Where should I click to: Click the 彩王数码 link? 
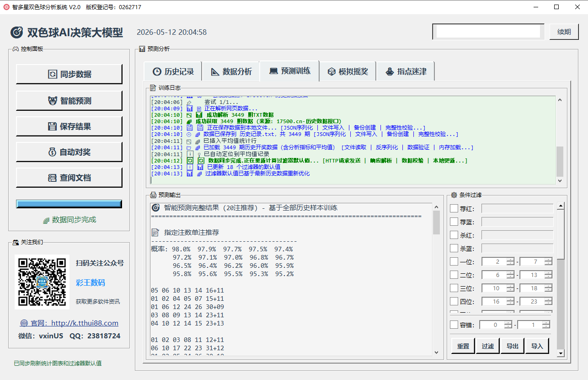click(x=91, y=282)
